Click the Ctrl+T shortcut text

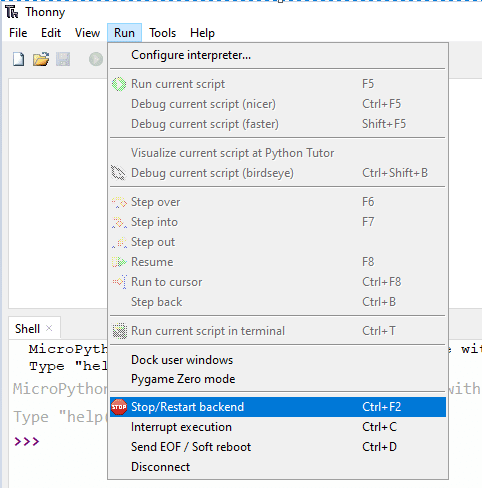(379, 331)
